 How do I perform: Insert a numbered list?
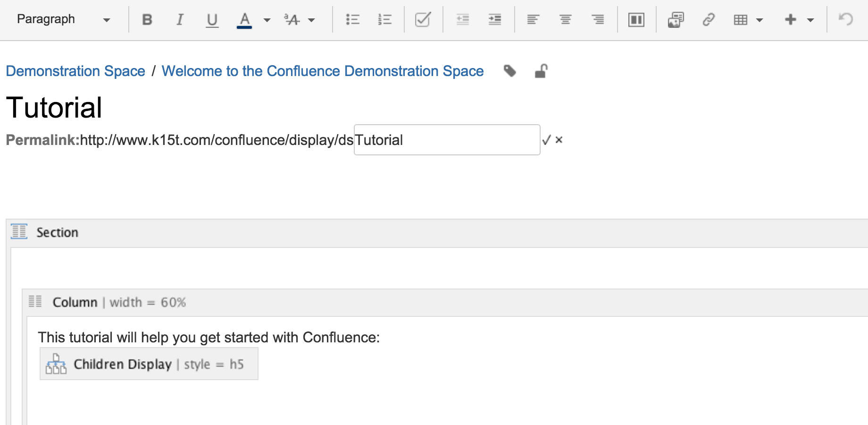coord(385,20)
